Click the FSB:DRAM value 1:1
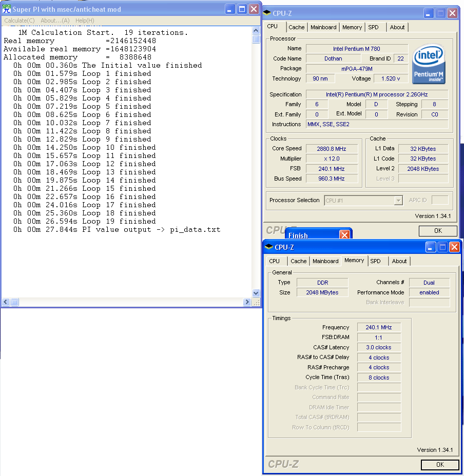464x476 pixels. (x=379, y=338)
